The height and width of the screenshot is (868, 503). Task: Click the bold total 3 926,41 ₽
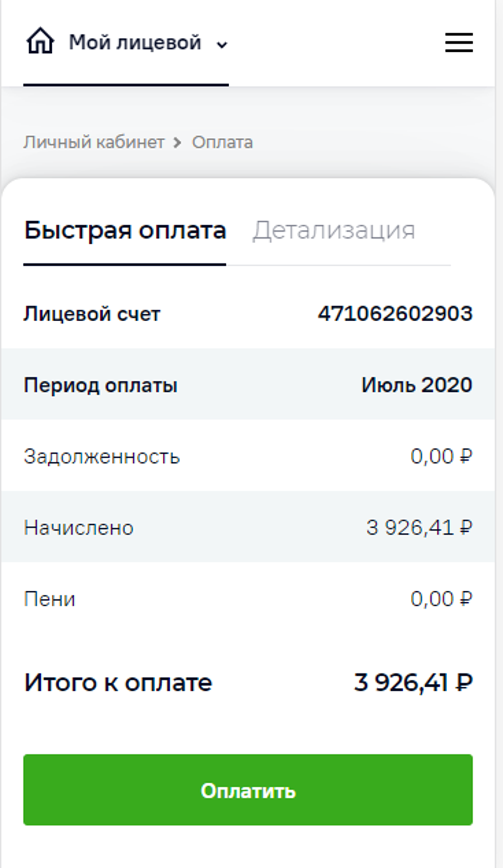(x=413, y=683)
